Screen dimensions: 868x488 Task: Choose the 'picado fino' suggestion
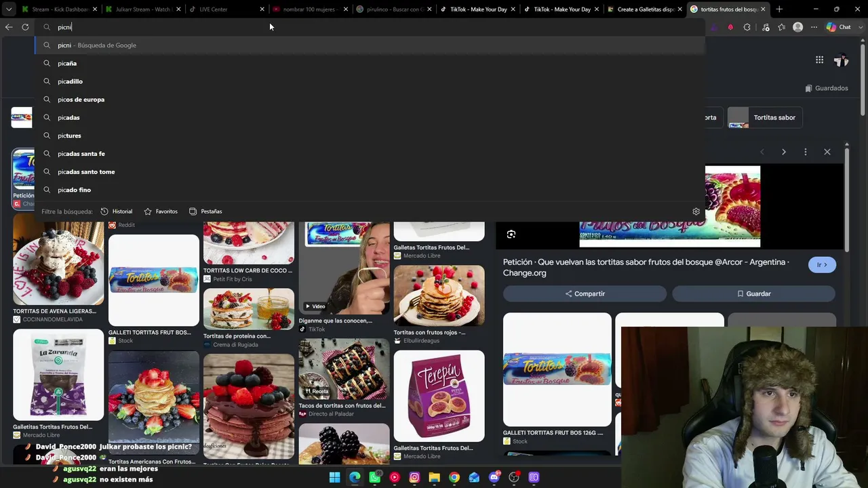pos(370,190)
